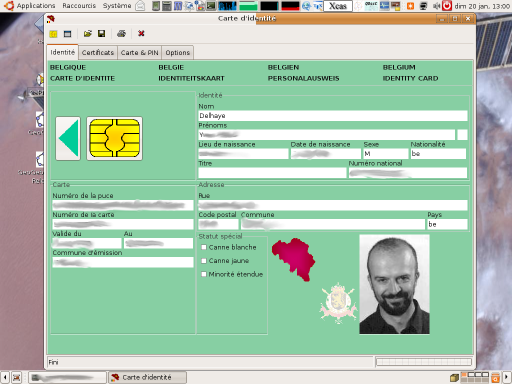Open the Système menu
Image resolution: width=512 pixels, height=384 pixels.
[117, 6]
